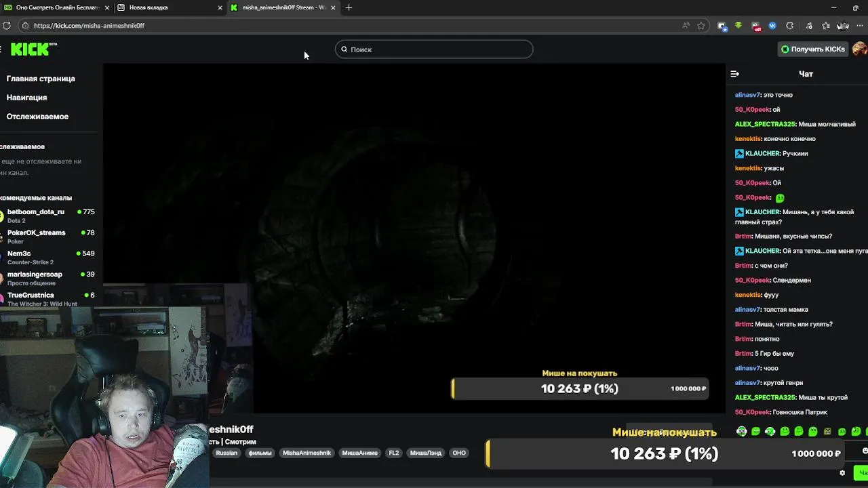
Task: Open the media control music-note icon
Action: click(809, 26)
